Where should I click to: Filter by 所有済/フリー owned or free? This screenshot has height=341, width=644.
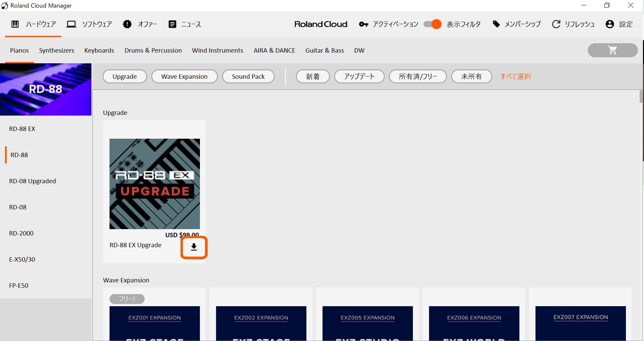418,76
